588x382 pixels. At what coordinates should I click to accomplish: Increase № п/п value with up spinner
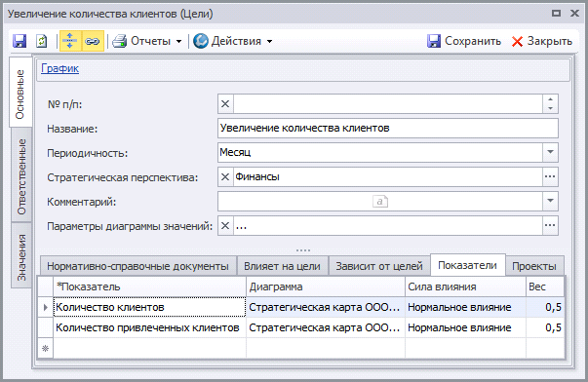tap(550, 99)
